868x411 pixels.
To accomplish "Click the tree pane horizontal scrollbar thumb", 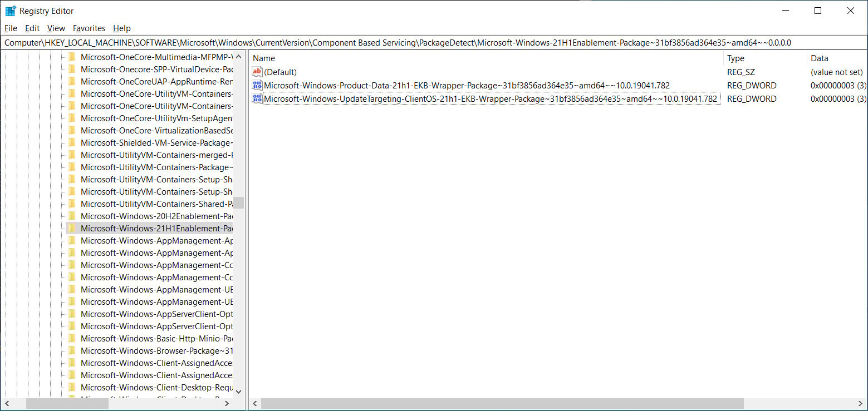I will tap(68, 403).
